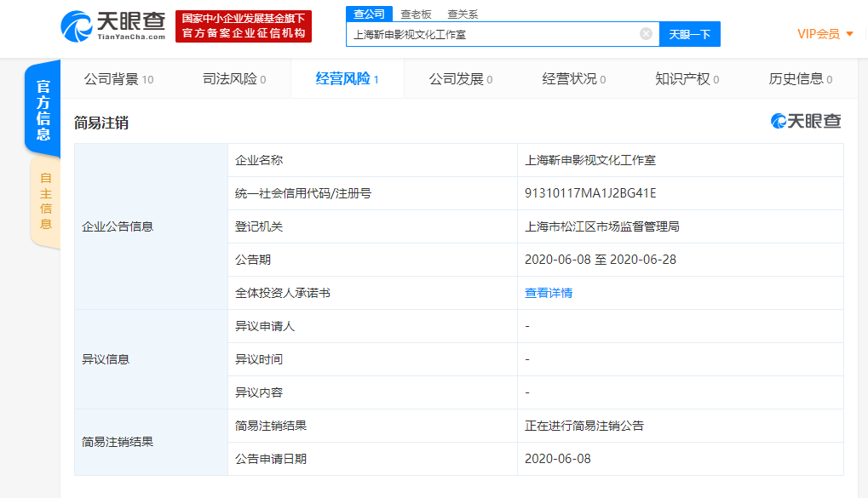Click the 天眼查 watermark icon above the table
Image resolution: width=868 pixels, height=498 pixels.
tap(779, 121)
